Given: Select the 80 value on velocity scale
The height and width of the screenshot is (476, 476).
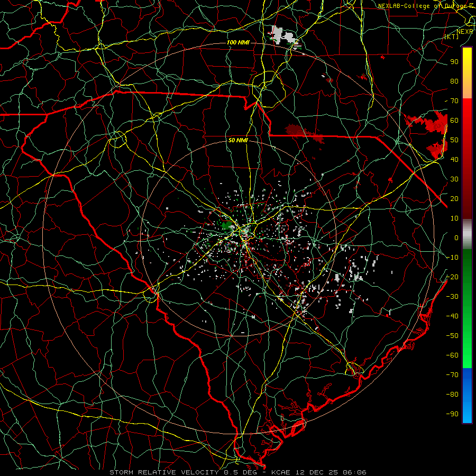Looking at the screenshot, I should (454, 81).
